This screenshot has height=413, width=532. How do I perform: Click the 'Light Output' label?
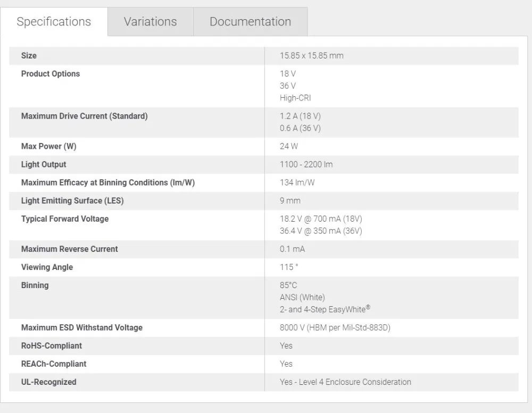[44, 164]
